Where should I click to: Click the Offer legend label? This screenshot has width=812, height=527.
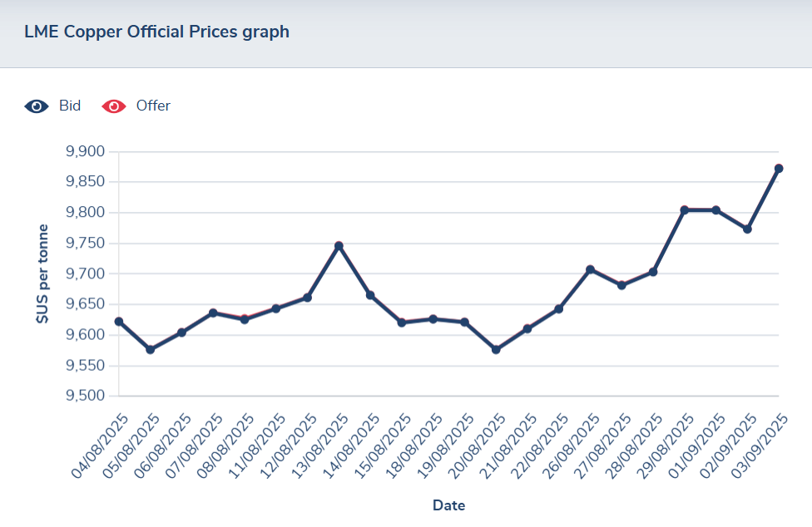[153, 106]
